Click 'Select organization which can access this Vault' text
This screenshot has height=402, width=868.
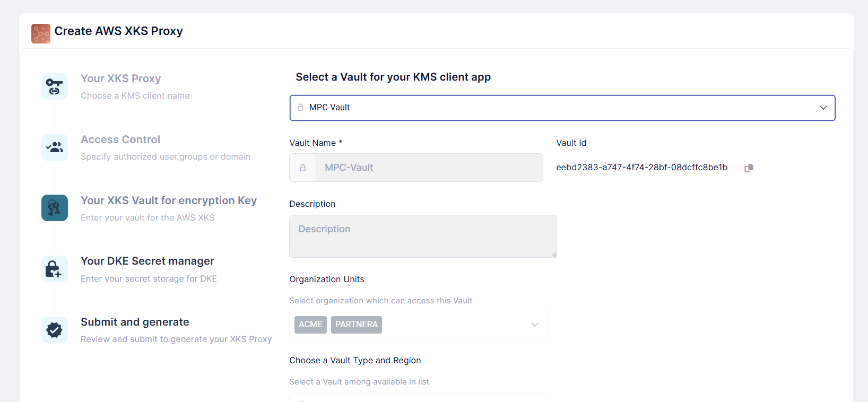(x=380, y=301)
